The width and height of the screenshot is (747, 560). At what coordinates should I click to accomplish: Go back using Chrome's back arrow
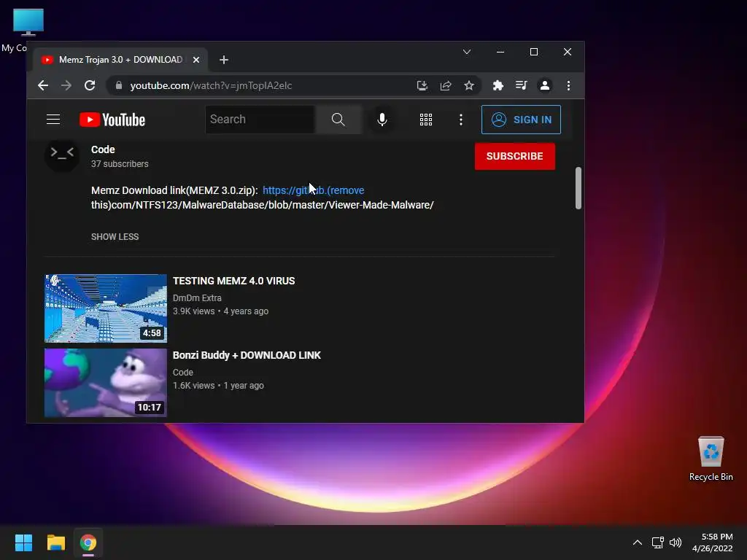43,86
